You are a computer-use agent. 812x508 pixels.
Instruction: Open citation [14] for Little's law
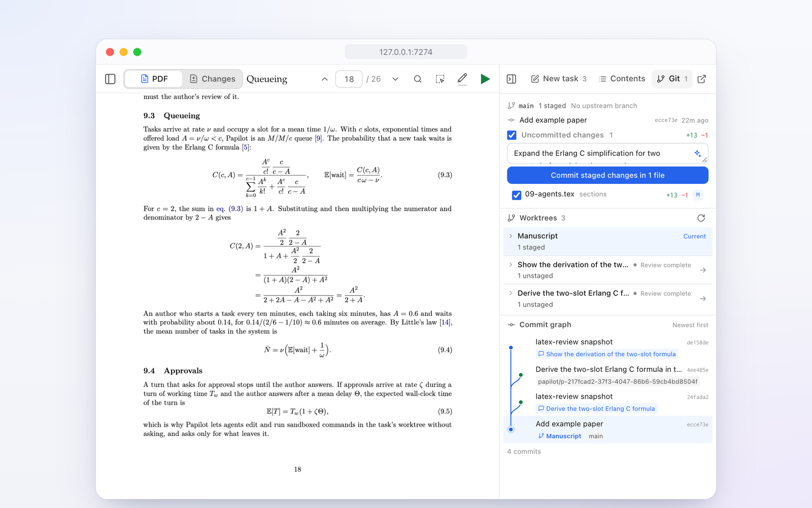[445, 323]
